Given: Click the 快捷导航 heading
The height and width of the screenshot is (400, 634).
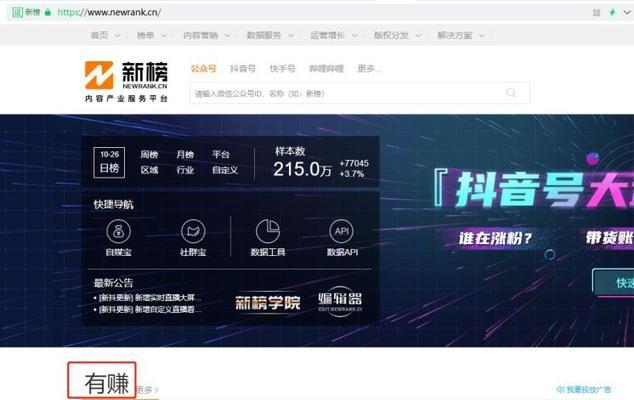Looking at the screenshot, I should 113,205.
